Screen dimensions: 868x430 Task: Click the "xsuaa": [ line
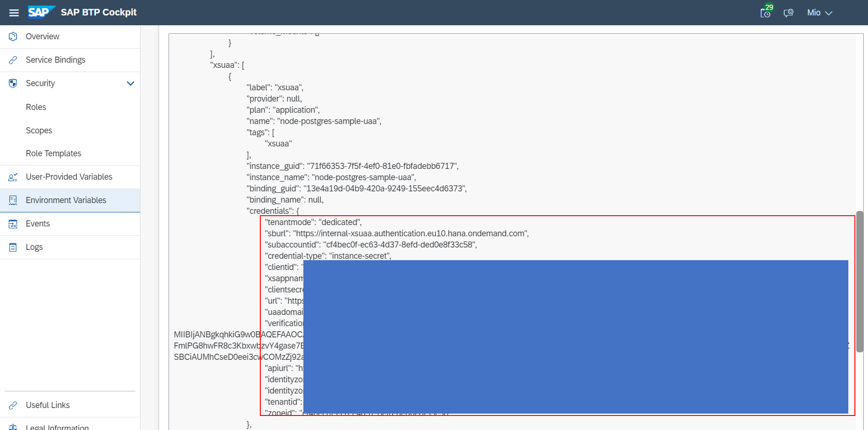pyautogui.click(x=227, y=65)
